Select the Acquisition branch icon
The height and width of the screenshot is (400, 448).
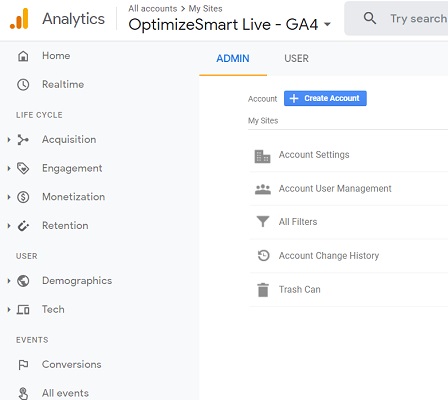tap(23, 140)
